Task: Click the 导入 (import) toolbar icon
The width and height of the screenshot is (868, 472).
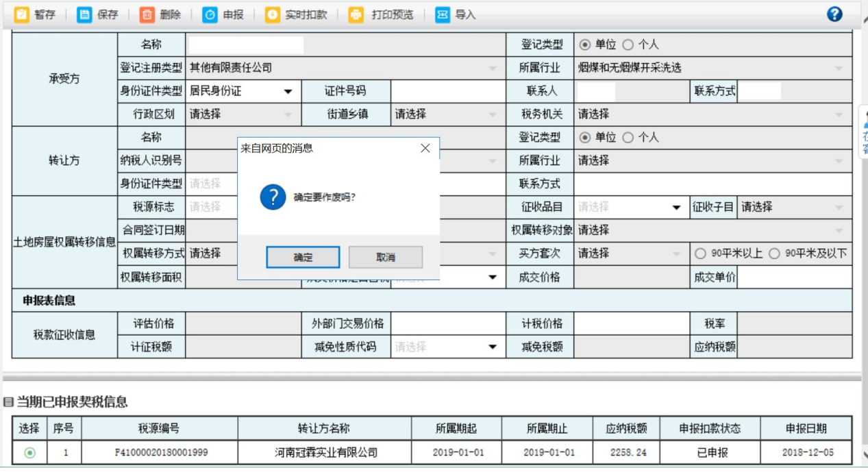Action: coord(443,14)
